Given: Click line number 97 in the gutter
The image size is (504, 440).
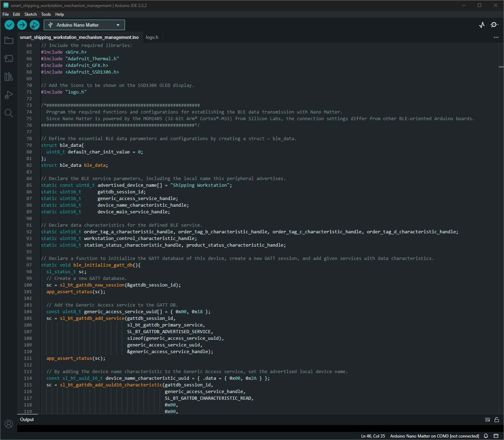Looking at the screenshot, I should [x=29, y=265].
